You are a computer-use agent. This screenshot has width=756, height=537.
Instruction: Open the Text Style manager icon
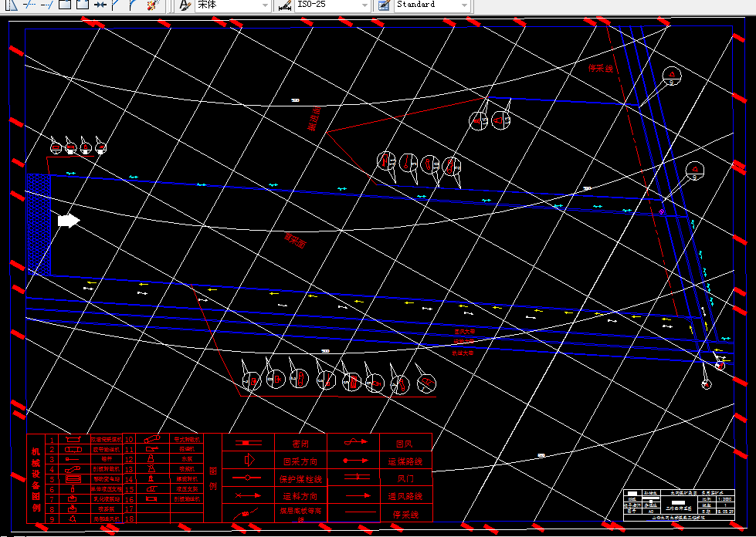coord(185,5)
